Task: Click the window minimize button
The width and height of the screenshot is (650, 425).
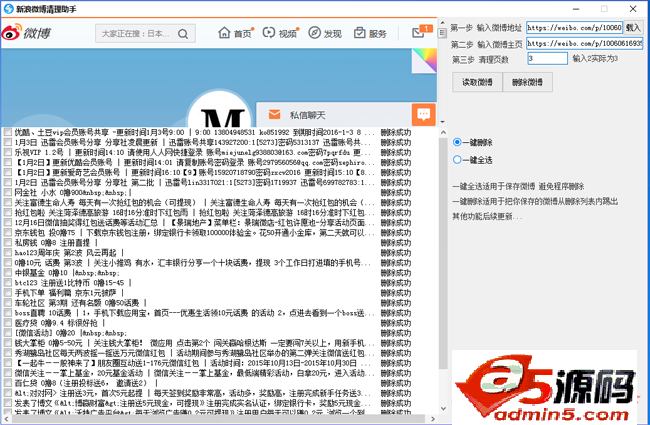Action: click(576, 9)
